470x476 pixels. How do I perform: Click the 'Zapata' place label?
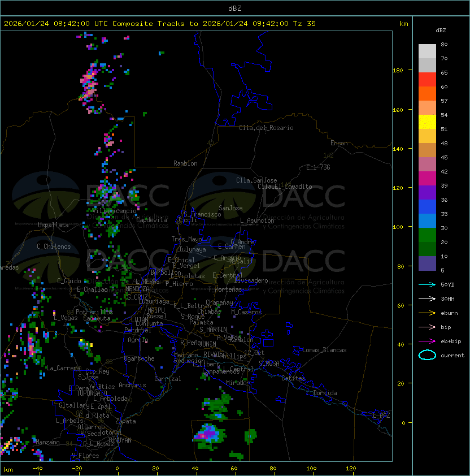125,421
